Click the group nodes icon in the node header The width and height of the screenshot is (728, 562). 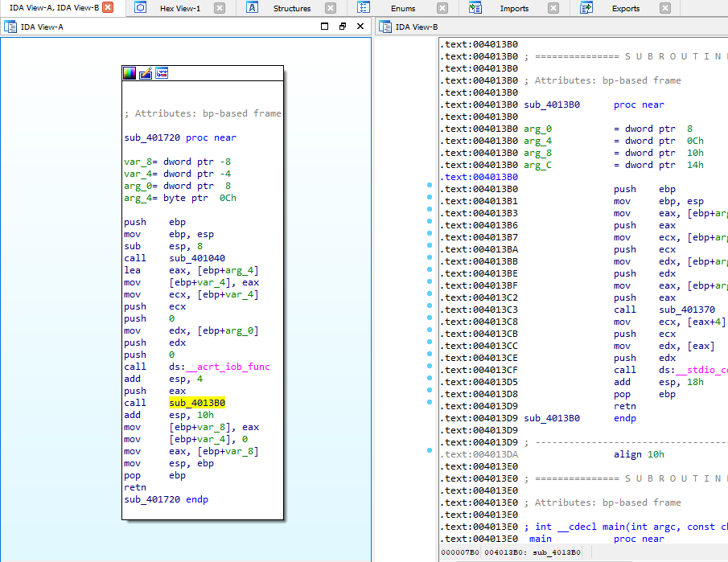pyautogui.click(x=162, y=72)
